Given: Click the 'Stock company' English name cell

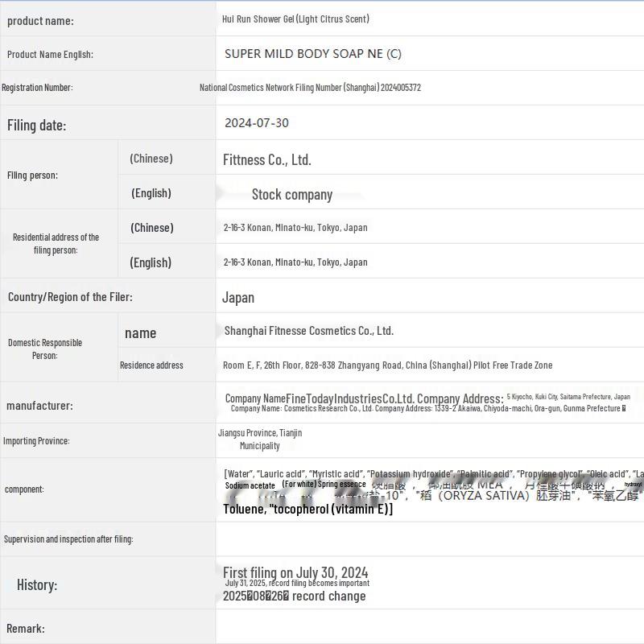Looking at the screenshot, I should (x=291, y=194).
